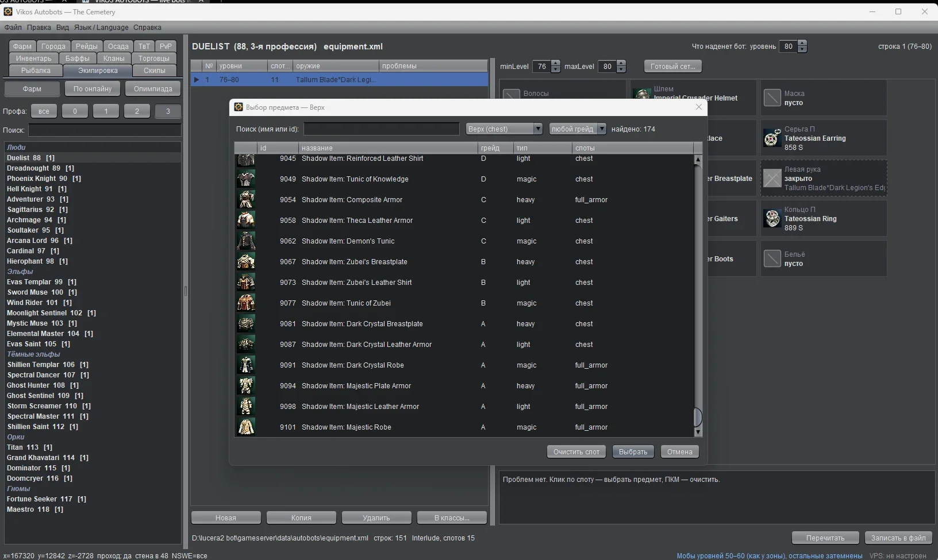
Task: Open the 'Верх (chest)' slot dropdown
Action: pyautogui.click(x=504, y=129)
